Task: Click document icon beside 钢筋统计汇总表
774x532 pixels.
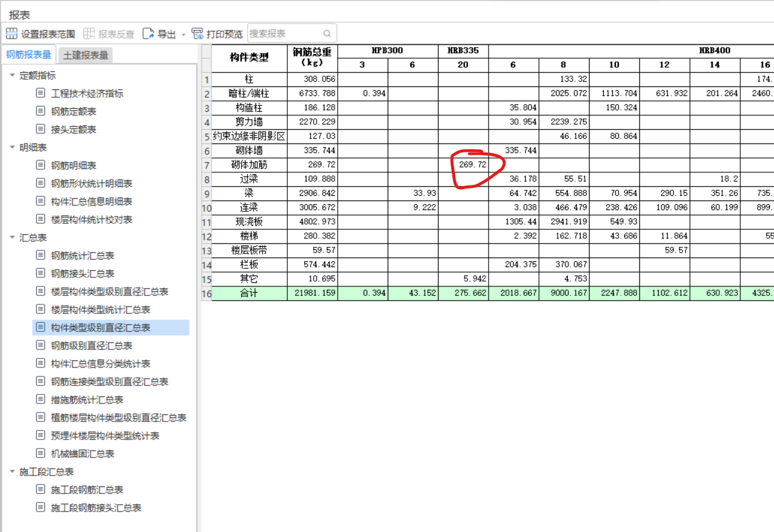Action: (x=41, y=255)
